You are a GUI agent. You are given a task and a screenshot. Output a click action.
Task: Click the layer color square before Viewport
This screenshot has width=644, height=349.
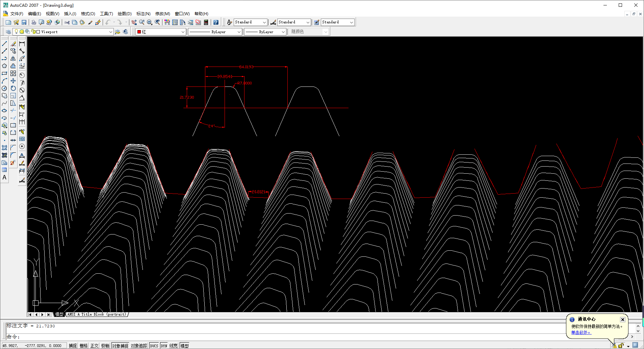[38, 32]
